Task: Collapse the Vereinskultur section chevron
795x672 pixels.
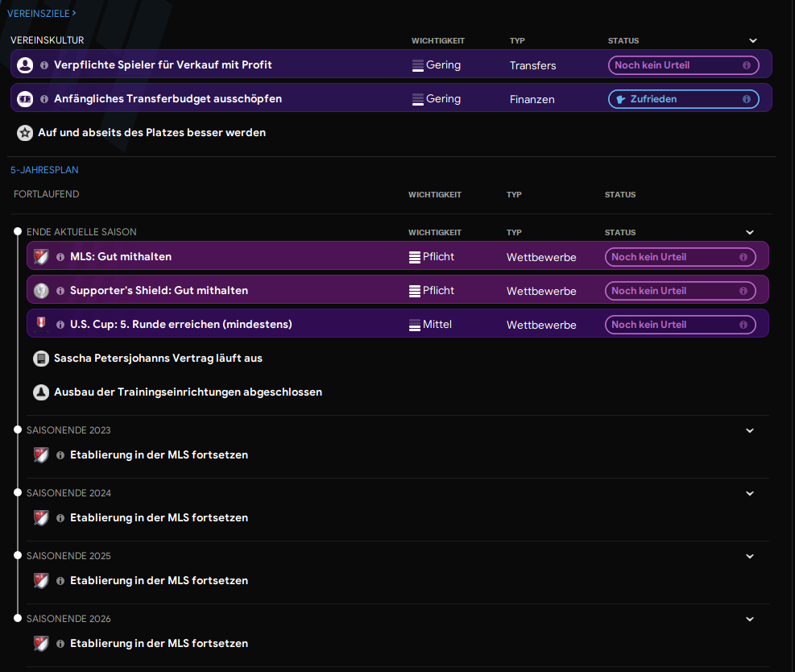Action: (753, 40)
